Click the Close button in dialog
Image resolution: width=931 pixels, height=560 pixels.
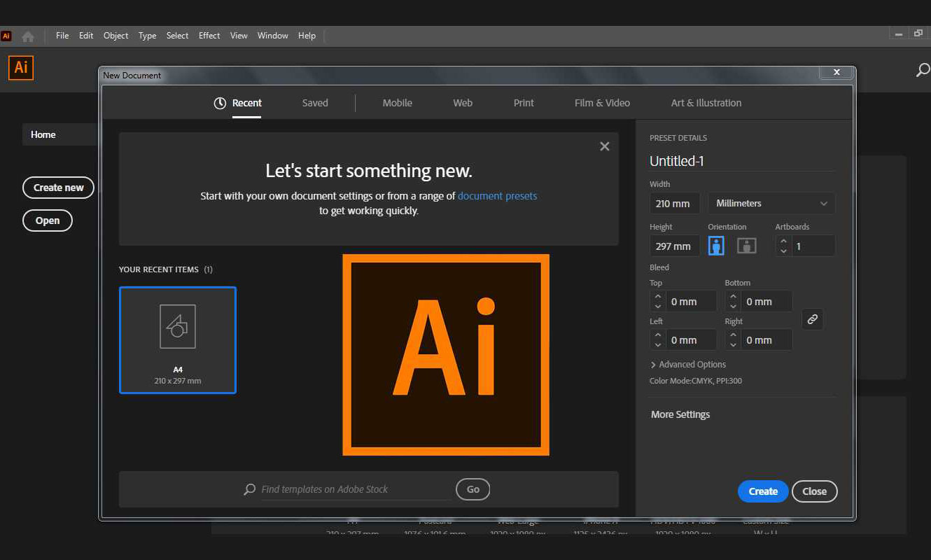pyautogui.click(x=815, y=491)
